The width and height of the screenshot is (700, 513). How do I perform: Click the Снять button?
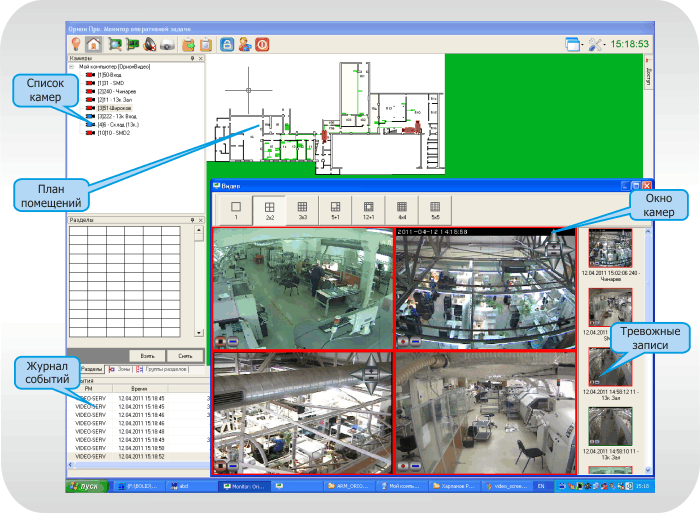(185, 356)
